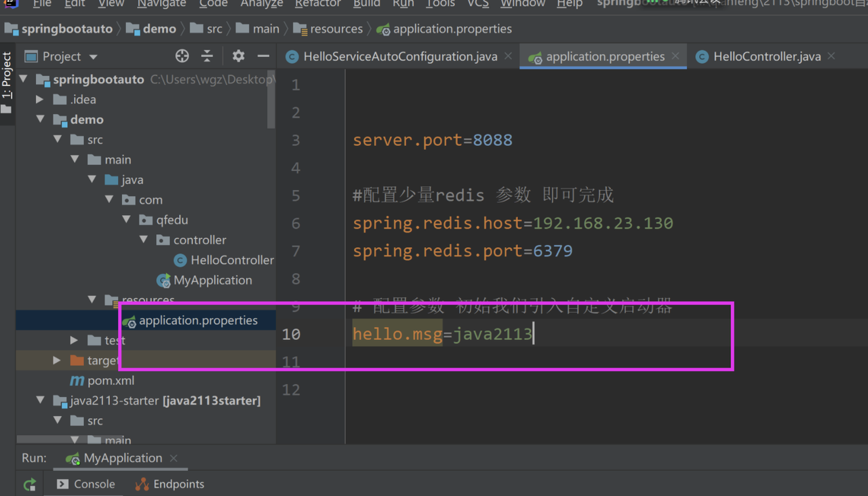The width and height of the screenshot is (868, 496).
Task: Collapse the java2113-starter module
Action: pyautogui.click(x=40, y=400)
